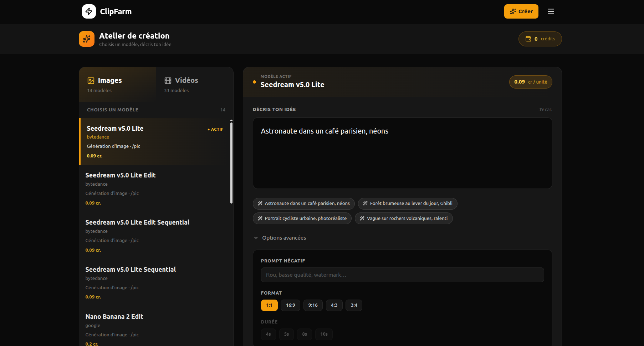Click the Images tab picture icon
This screenshot has height=346, width=644.
pyautogui.click(x=91, y=81)
